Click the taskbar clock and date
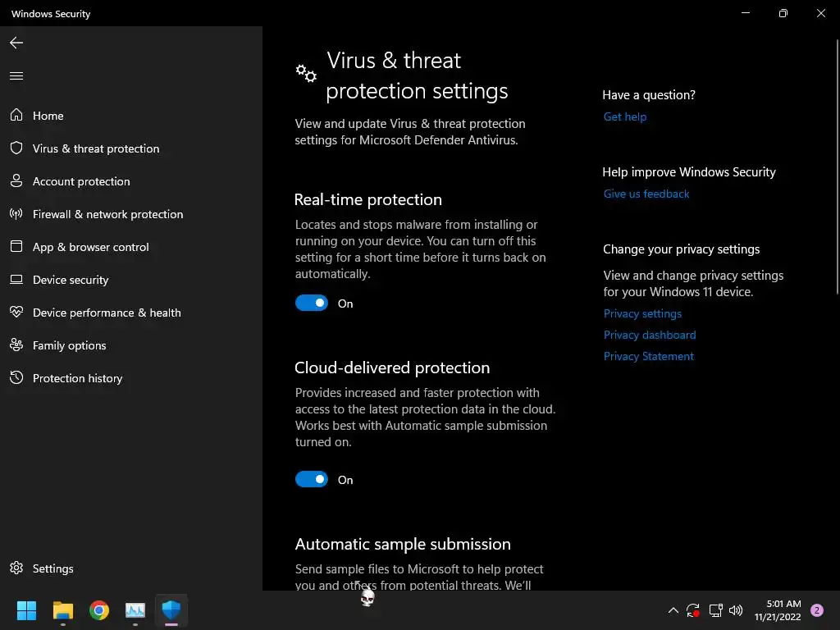 tap(778, 610)
